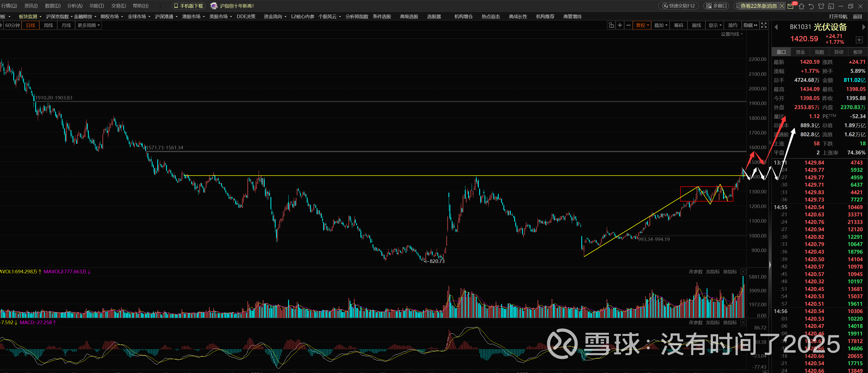Click 快速交易F12 button
Viewport: 868px width, 373px height.
click(679, 6)
